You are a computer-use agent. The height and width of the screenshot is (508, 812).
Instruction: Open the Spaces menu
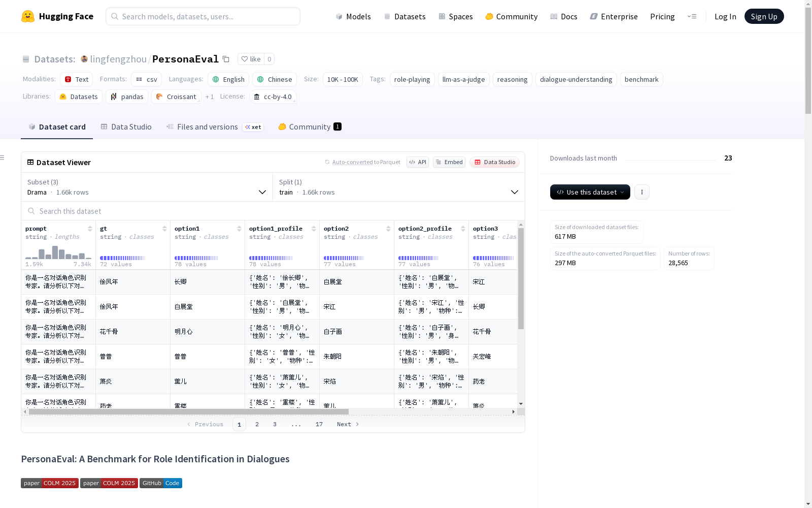coord(456,16)
